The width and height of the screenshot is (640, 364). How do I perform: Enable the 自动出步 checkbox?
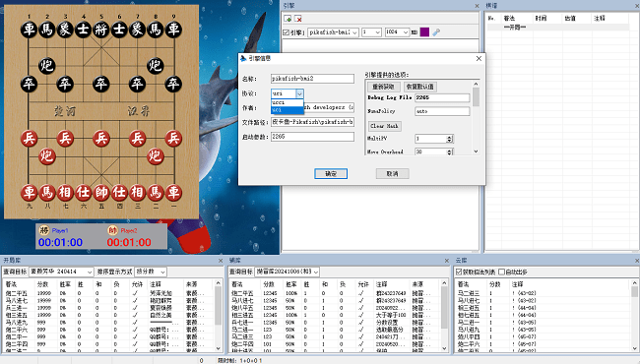click(501, 272)
